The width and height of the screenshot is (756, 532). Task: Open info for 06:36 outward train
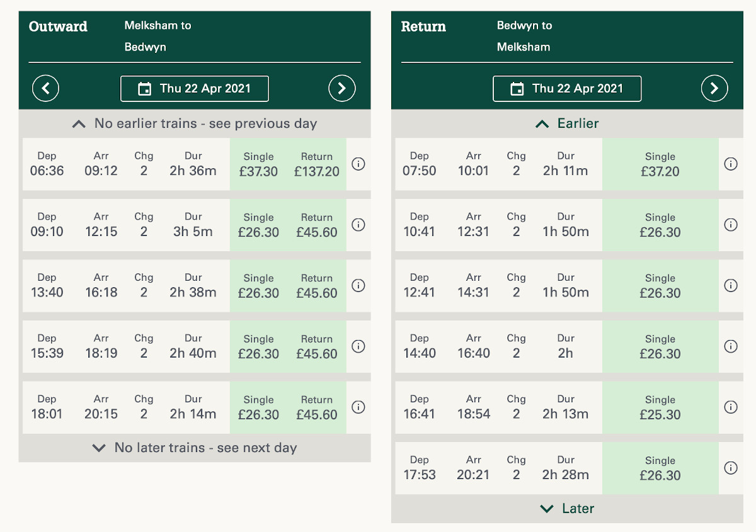(x=358, y=164)
